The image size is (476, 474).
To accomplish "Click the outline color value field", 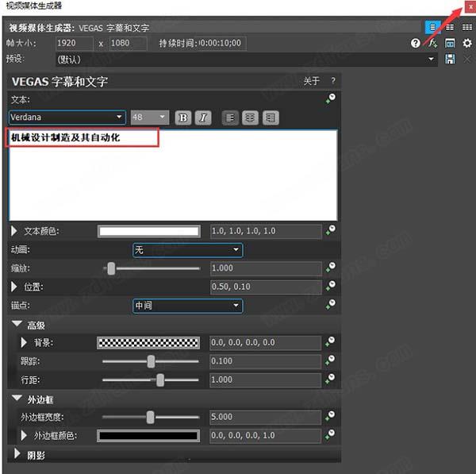I will (265, 435).
